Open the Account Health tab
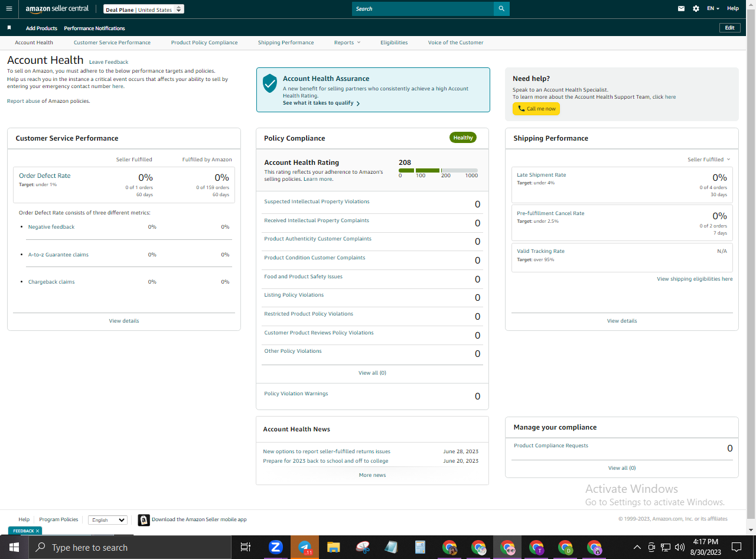The height and width of the screenshot is (559, 756). coord(34,43)
